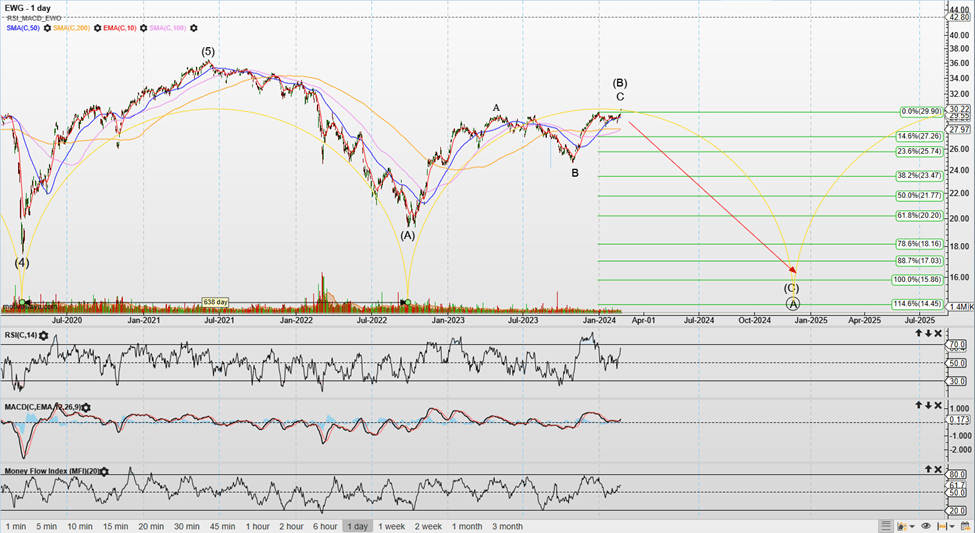
Task: Move the RSI panel up
Action: click(x=918, y=333)
